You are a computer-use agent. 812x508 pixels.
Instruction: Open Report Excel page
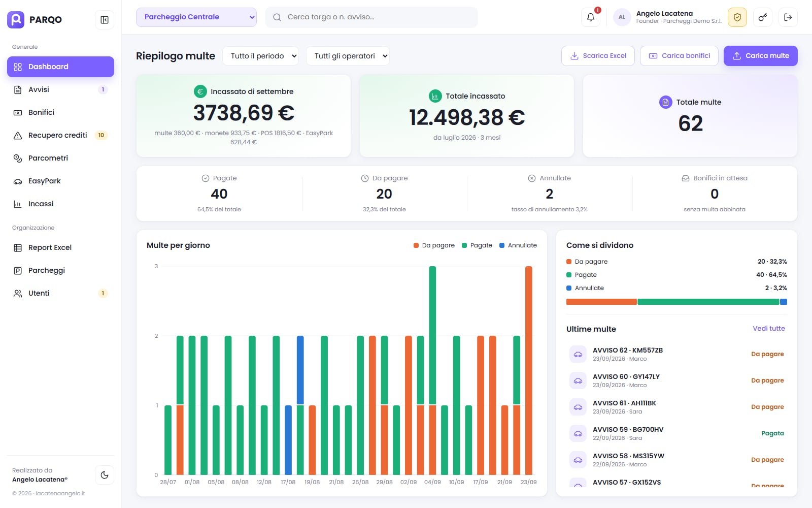[60, 247]
